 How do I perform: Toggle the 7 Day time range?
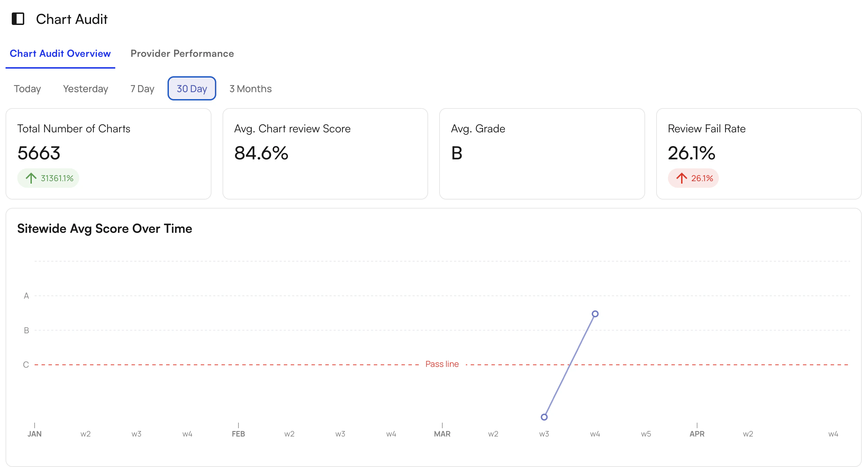(142, 89)
